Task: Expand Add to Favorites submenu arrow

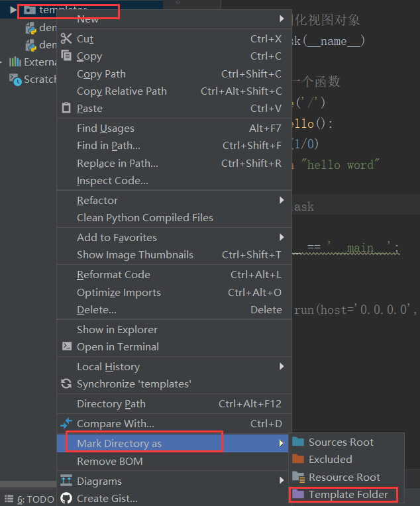Action: click(x=282, y=237)
